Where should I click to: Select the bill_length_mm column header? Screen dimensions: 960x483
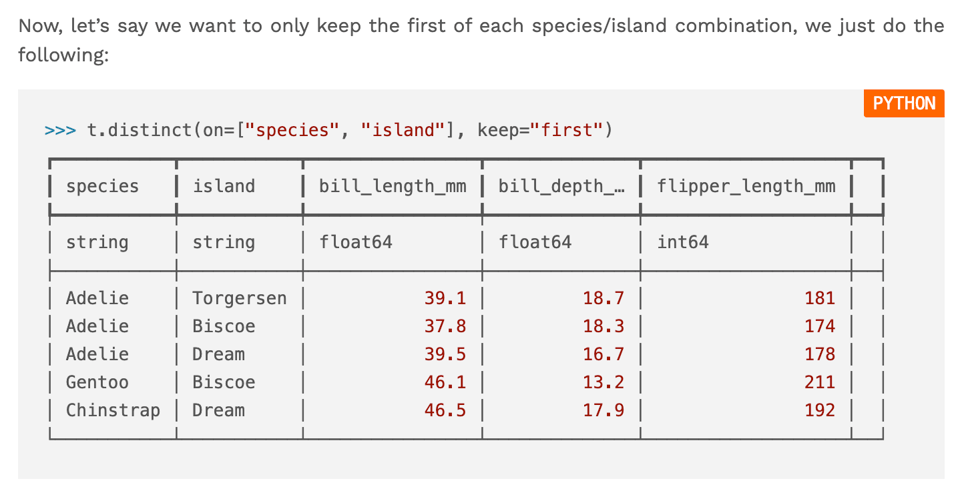point(392,186)
